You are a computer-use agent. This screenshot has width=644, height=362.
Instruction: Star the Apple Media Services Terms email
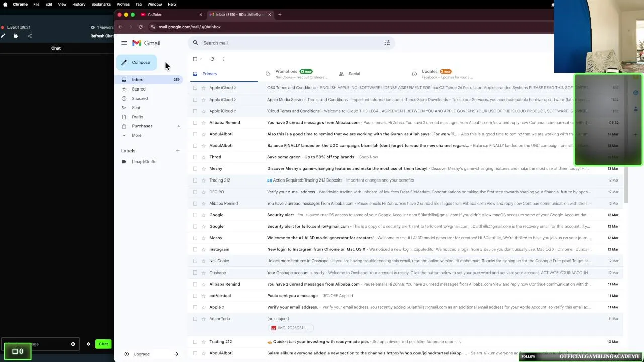click(204, 100)
